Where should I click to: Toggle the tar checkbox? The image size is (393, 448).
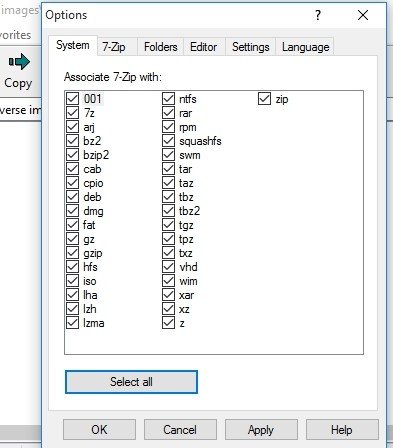click(x=168, y=169)
